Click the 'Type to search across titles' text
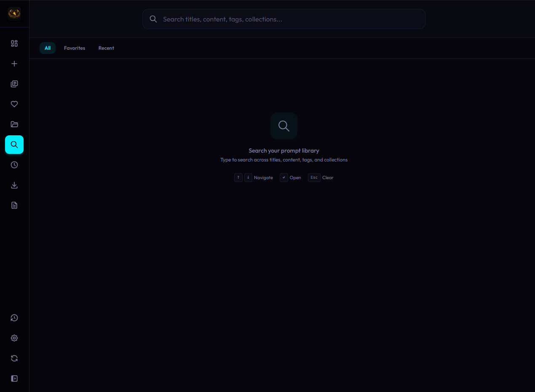Viewport: 535px width, 392px height. point(284,160)
